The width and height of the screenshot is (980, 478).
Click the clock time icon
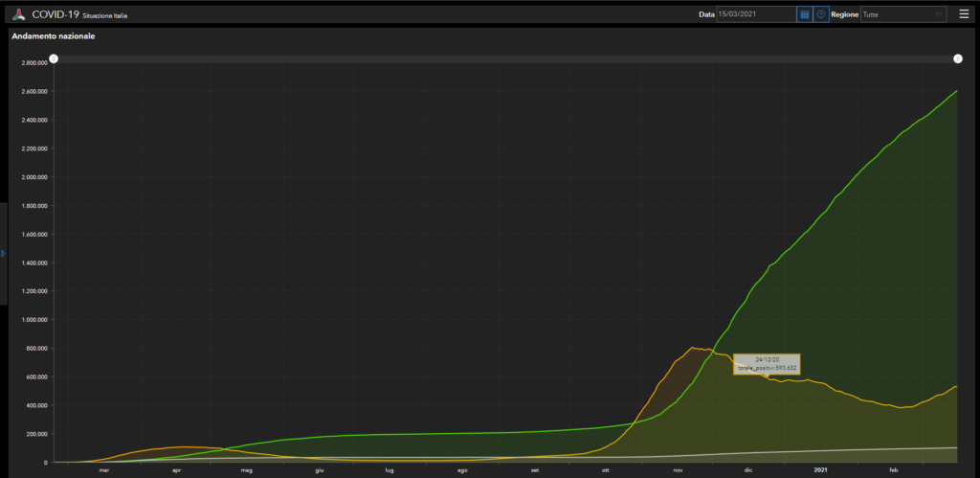click(821, 14)
